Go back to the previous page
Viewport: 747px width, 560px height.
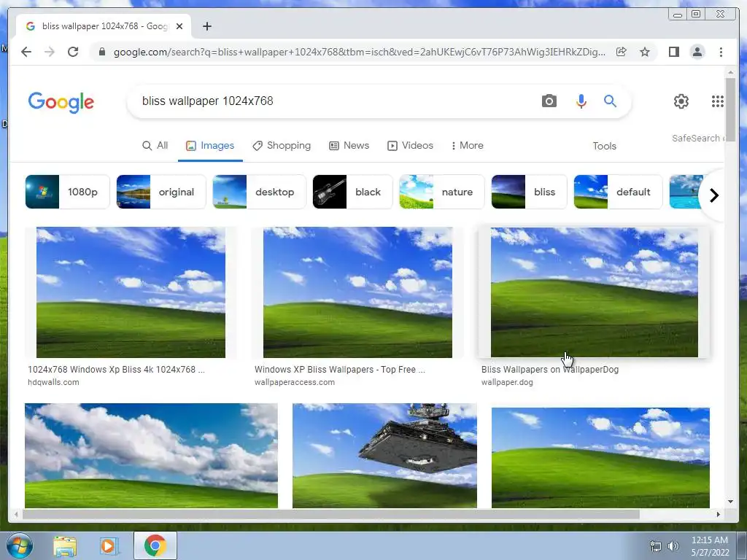(x=26, y=52)
